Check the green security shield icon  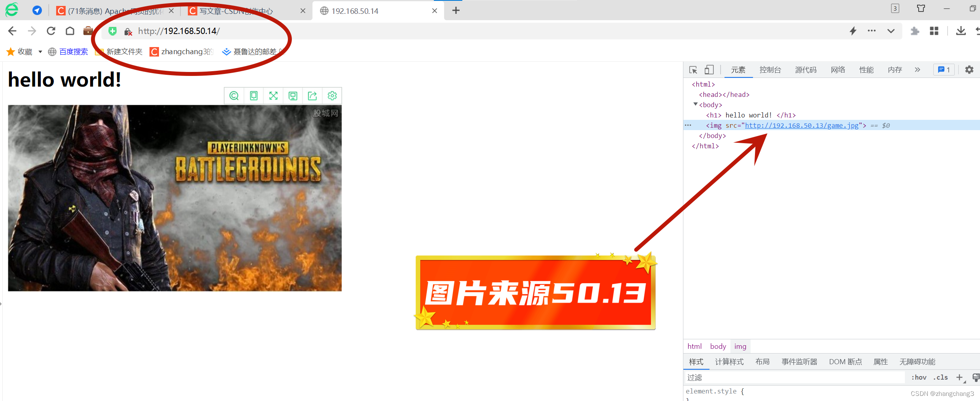(113, 31)
